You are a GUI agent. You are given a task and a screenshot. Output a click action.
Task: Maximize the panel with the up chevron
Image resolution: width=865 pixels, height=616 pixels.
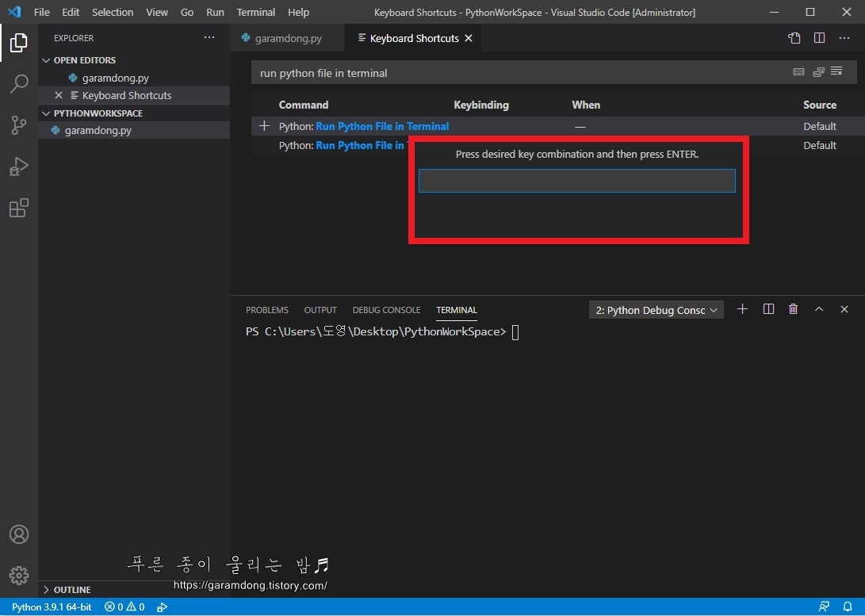(x=819, y=309)
